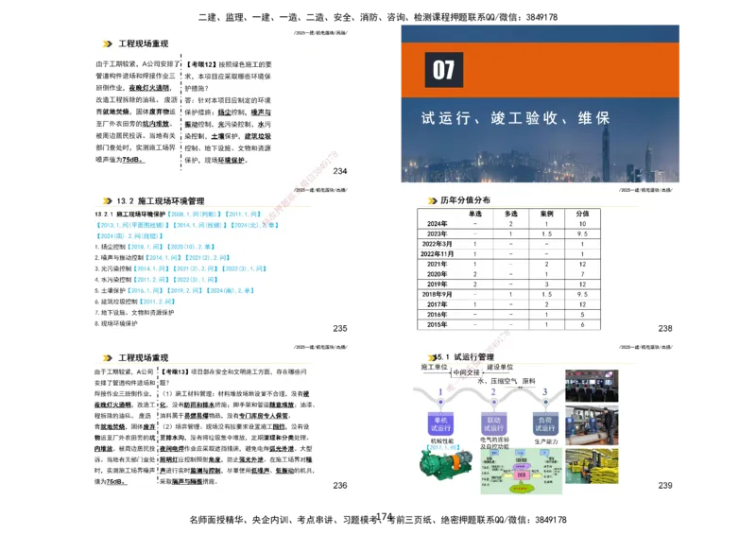Click the 多选 column header

tap(510, 214)
